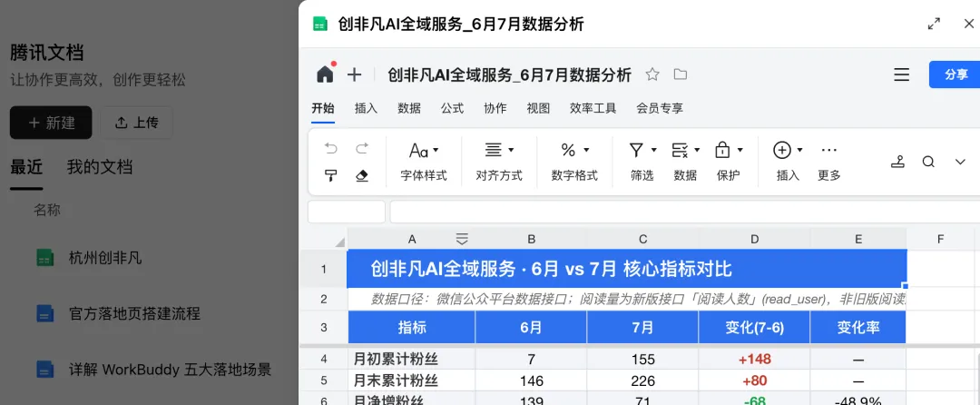This screenshot has height=405, width=980.
Task: Click the 筛选 funnel icon
Action: (x=636, y=150)
